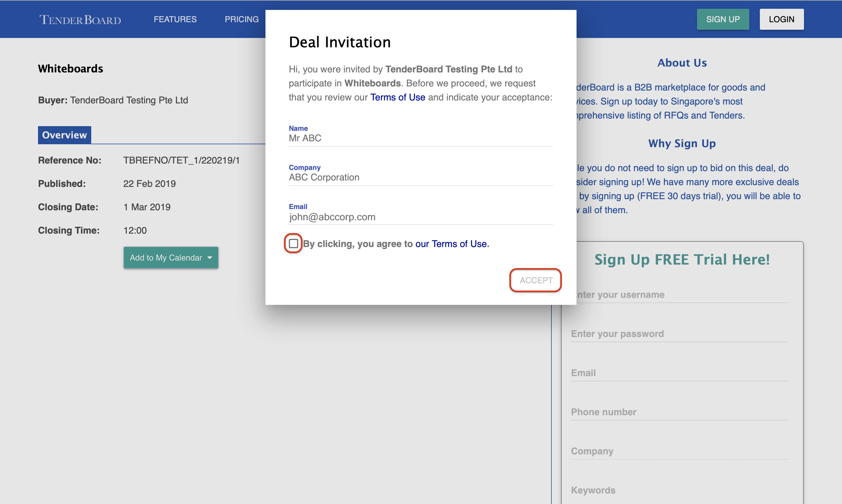
Task: Click the Name field with Mr ABC
Action: point(420,138)
